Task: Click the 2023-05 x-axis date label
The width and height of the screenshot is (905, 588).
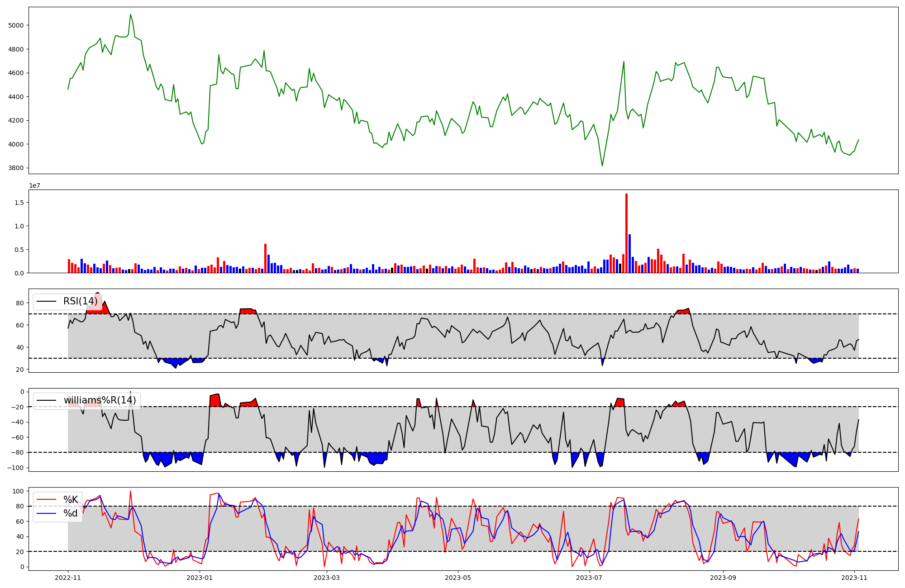Action: (458, 578)
